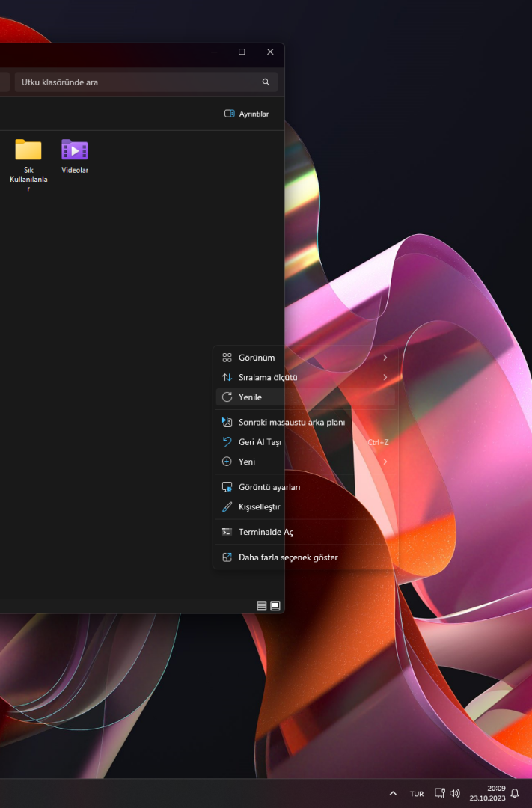Click the Videolar folder icon

click(75, 150)
